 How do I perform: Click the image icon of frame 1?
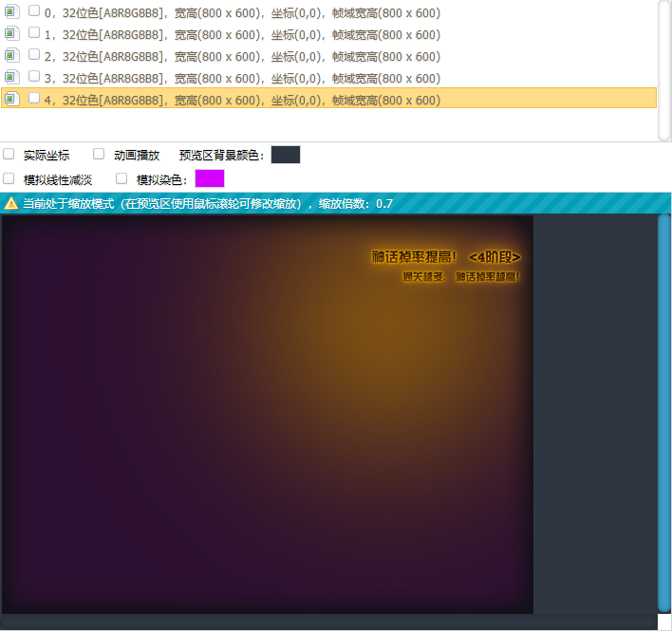(11, 34)
